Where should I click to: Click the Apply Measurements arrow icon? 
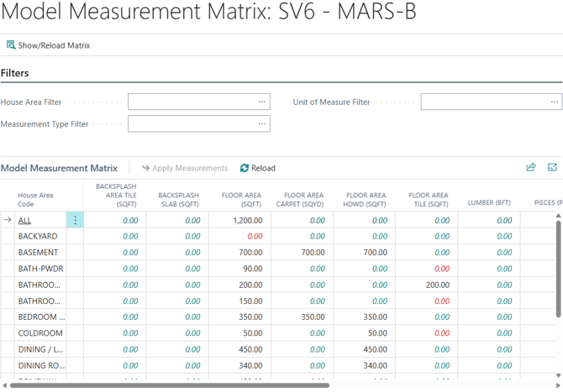tap(145, 168)
